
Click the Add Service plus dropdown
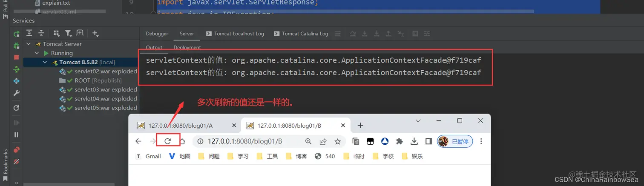click(x=95, y=33)
